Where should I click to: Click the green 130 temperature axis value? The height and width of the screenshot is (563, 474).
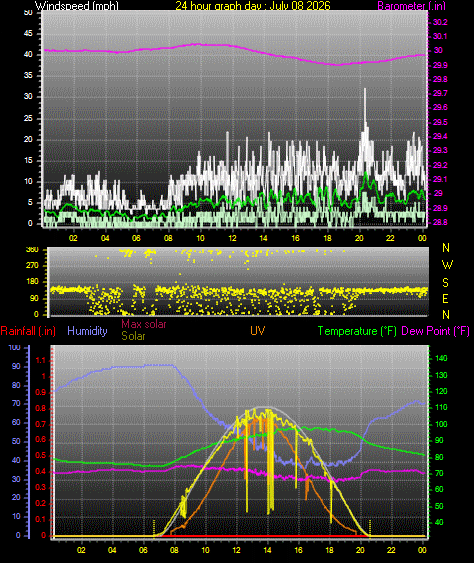click(441, 376)
